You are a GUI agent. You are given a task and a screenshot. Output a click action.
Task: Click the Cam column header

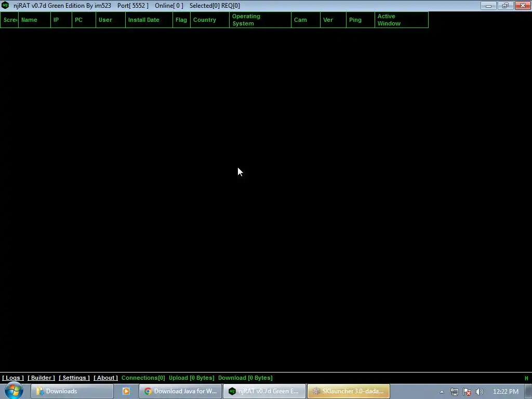[305, 20]
